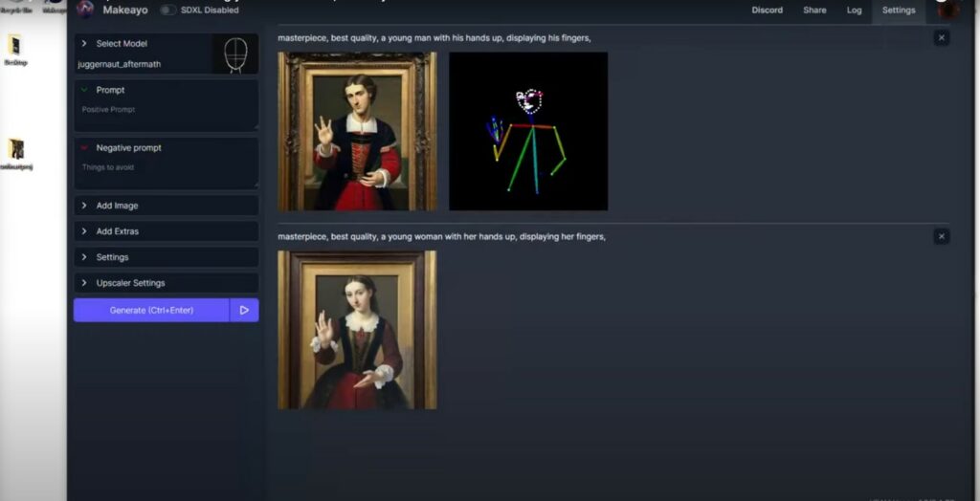The width and height of the screenshot is (980, 501).
Task: Expand the Add Extras section
Action: coord(167,231)
